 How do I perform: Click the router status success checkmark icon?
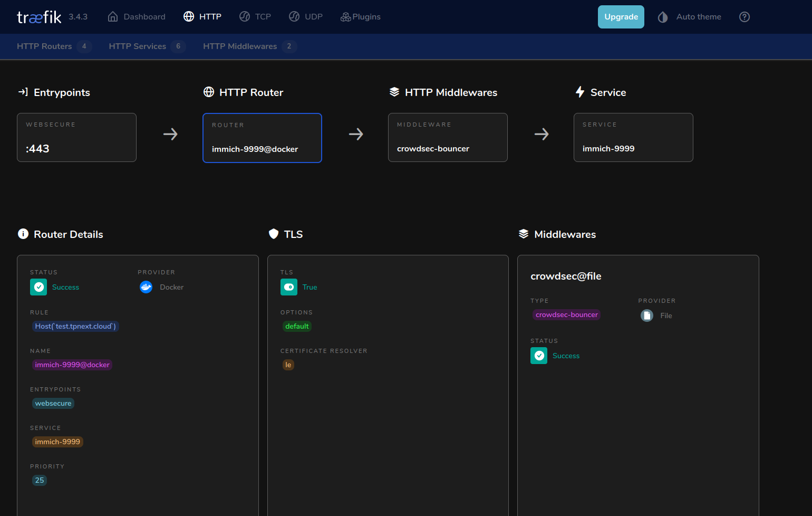coord(38,287)
